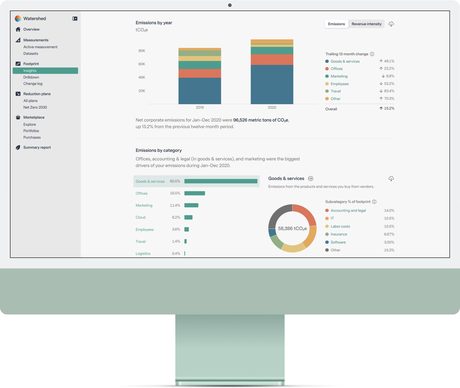Click the Footprint section icon
This screenshot has width=460, height=388.
coord(18,63)
